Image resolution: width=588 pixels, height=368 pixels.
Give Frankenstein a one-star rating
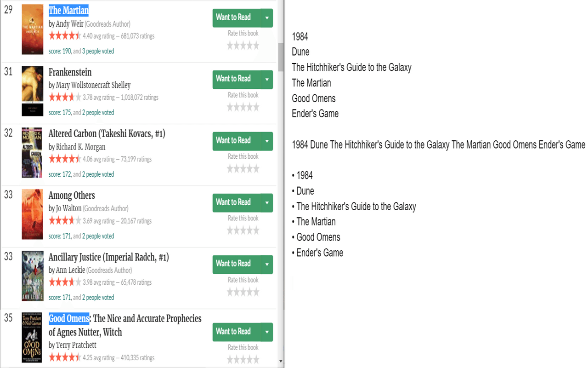click(229, 107)
